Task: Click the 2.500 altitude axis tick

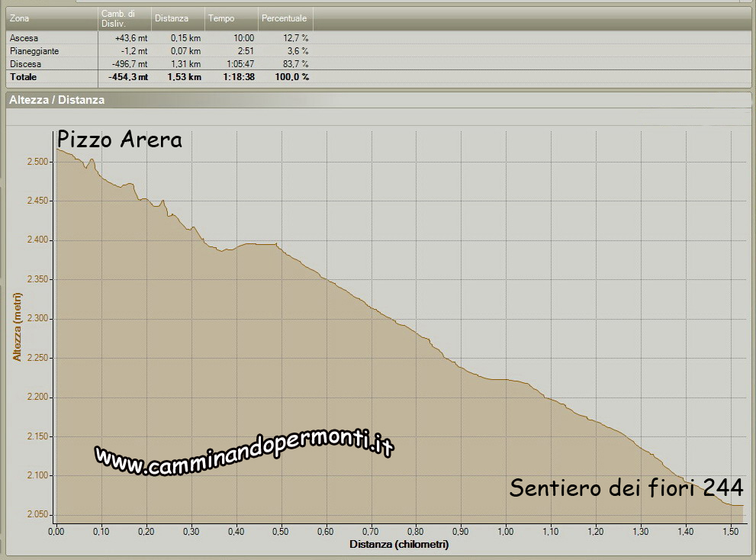Action: pos(37,162)
